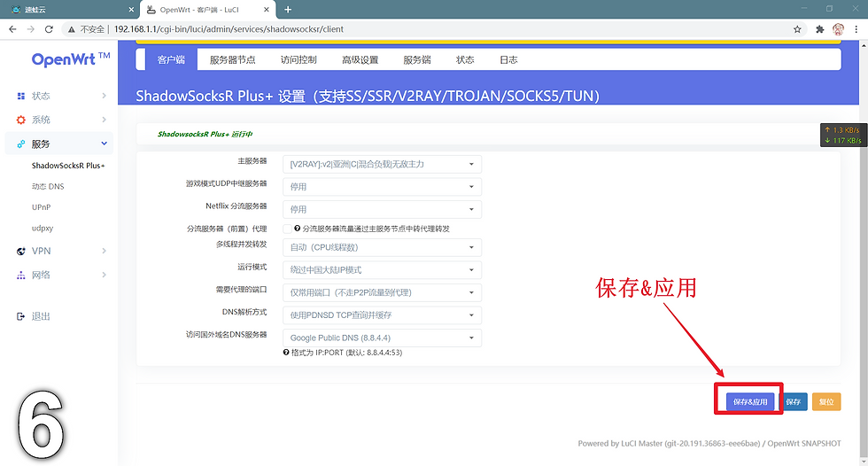Screen dimensions: 868x466
Task: Close the OpenWrt LuCI browser tab
Action: pyautogui.click(x=267, y=10)
